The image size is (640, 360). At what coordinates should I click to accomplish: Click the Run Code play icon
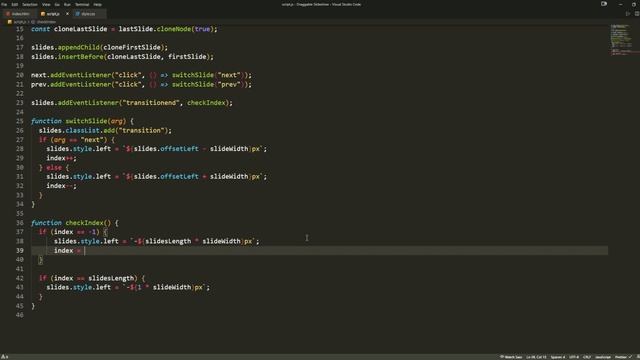click(x=628, y=14)
